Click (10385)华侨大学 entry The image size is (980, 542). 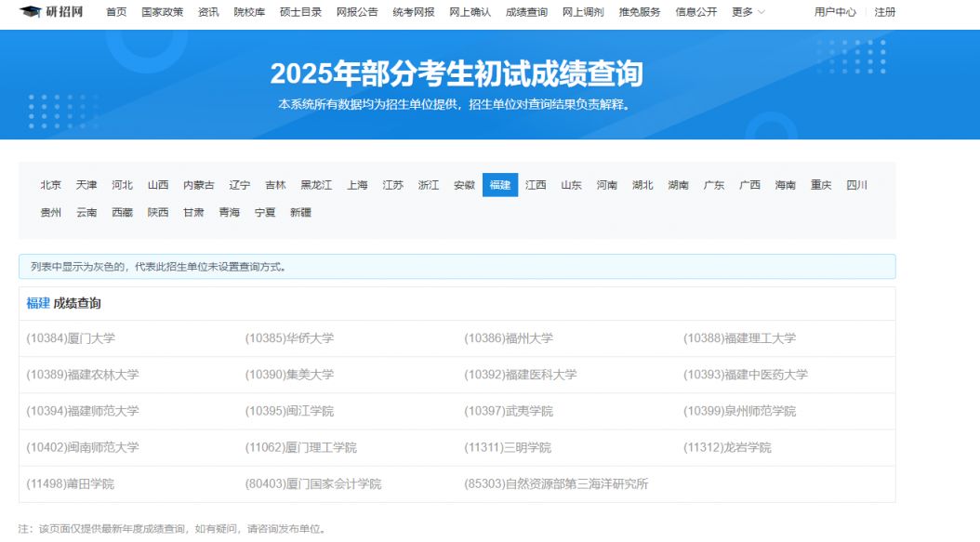coord(289,338)
